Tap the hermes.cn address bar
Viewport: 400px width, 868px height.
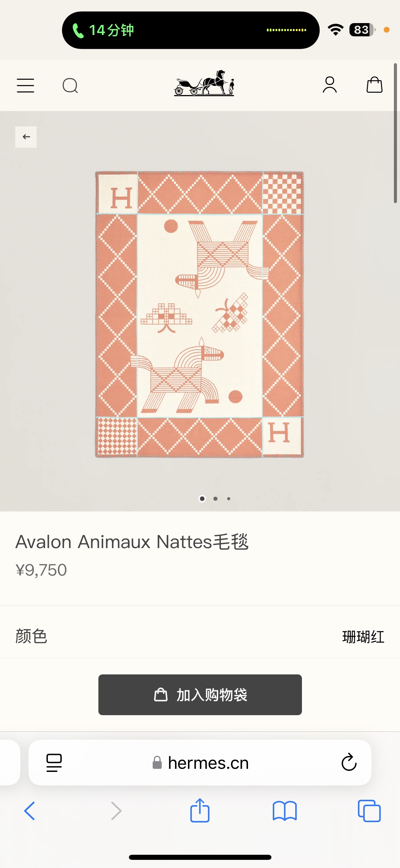pos(200,762)
